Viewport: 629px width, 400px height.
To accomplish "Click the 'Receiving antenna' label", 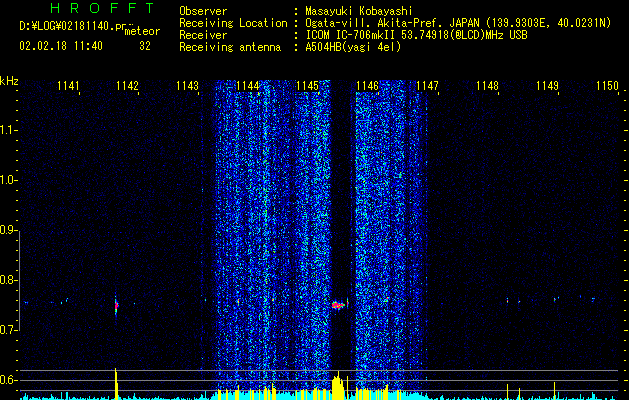I will pos(230,47).
